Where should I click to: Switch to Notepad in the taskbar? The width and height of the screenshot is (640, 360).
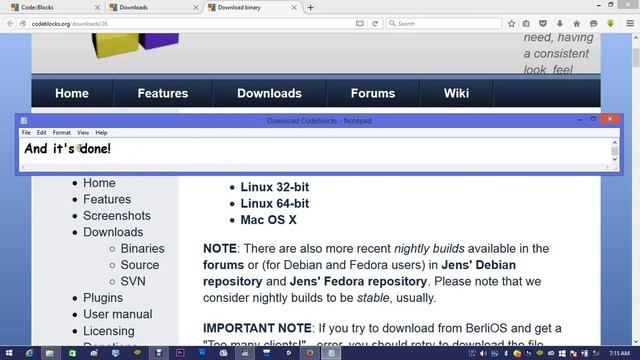click(x=331, y=353)
